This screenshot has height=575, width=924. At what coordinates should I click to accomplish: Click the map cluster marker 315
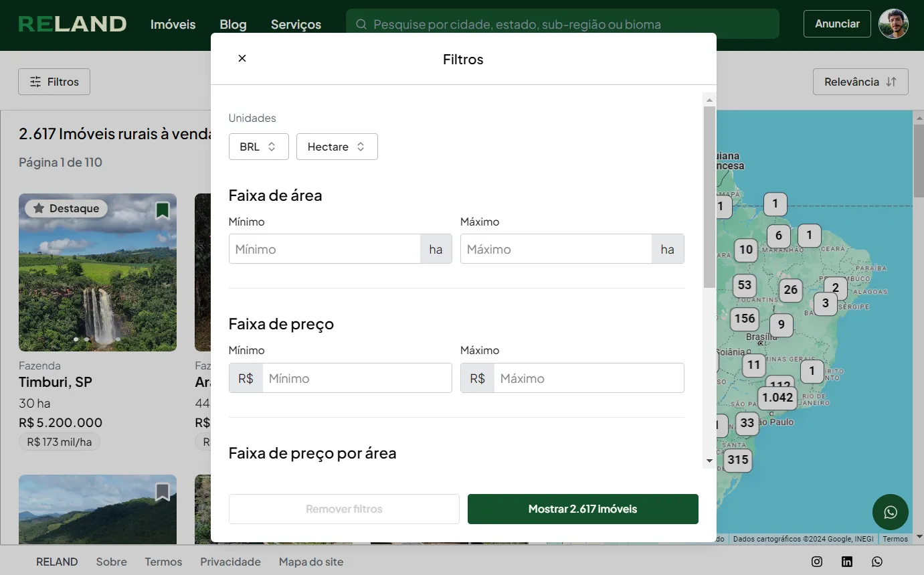click(x=738, y=460)
